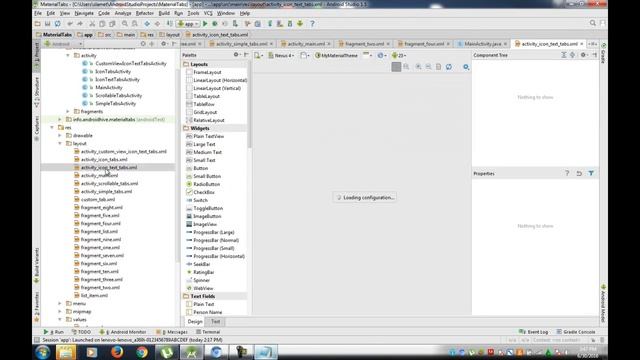Click the Windows Start button
The height and width of the screenshot is (360, 640).
42,352
